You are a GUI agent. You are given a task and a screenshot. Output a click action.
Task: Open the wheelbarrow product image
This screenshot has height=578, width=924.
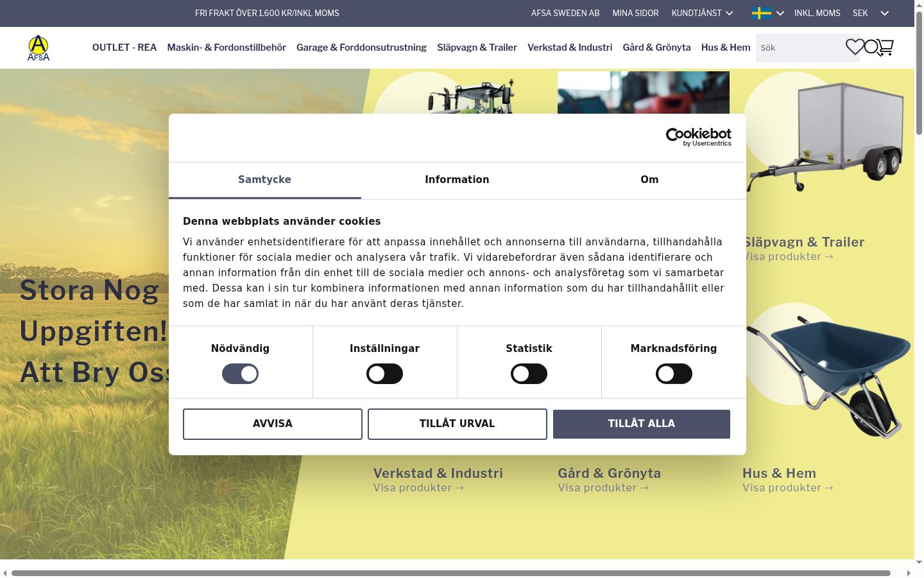[828, 376]
